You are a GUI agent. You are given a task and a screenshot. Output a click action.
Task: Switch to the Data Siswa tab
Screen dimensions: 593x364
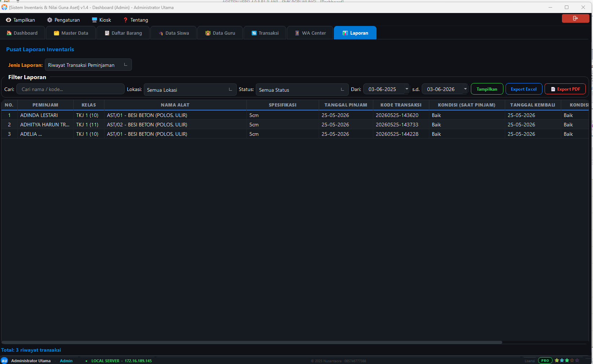point(174,33)
